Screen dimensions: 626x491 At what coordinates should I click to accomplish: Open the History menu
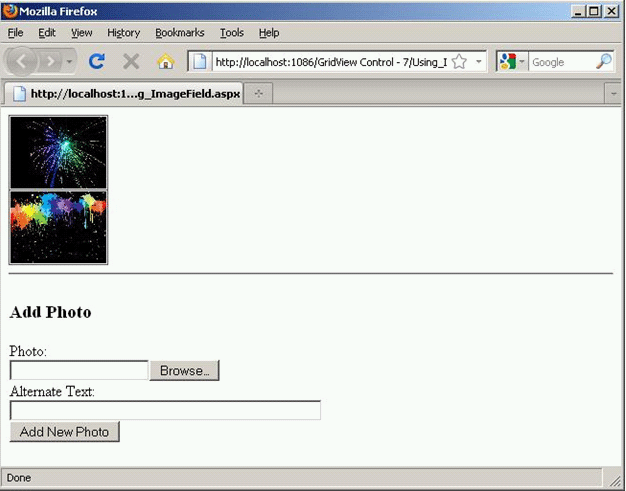point(123,33)
